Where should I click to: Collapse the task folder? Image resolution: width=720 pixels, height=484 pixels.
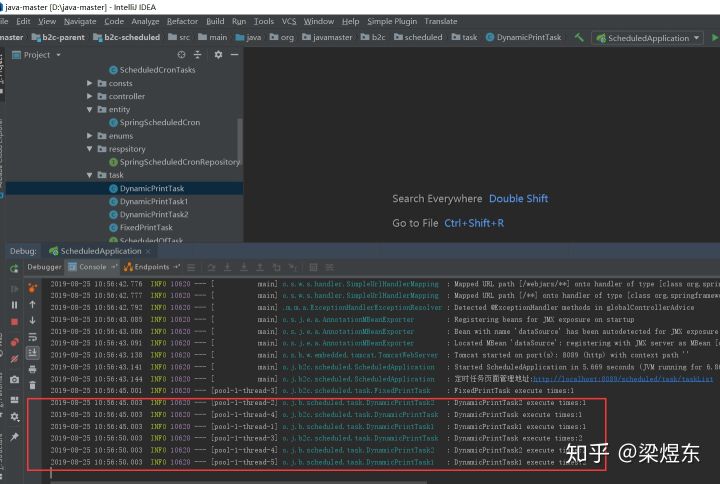point(90,175)
